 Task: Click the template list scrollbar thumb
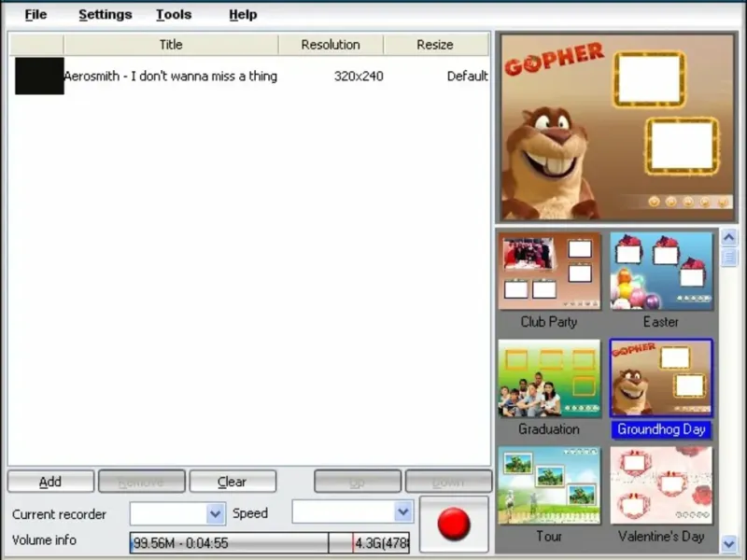coord(729,258)
